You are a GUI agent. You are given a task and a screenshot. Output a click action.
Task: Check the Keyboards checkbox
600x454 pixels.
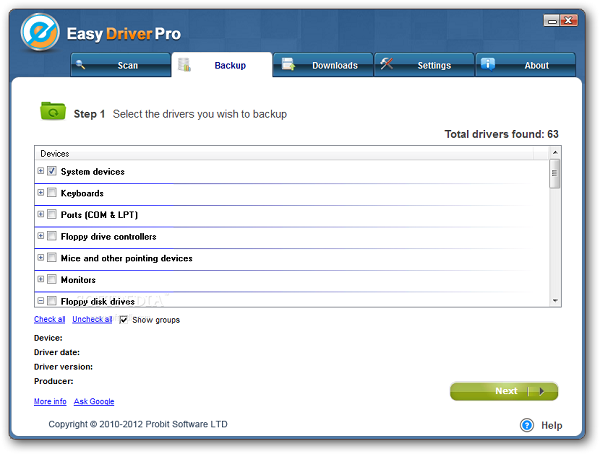52,192
